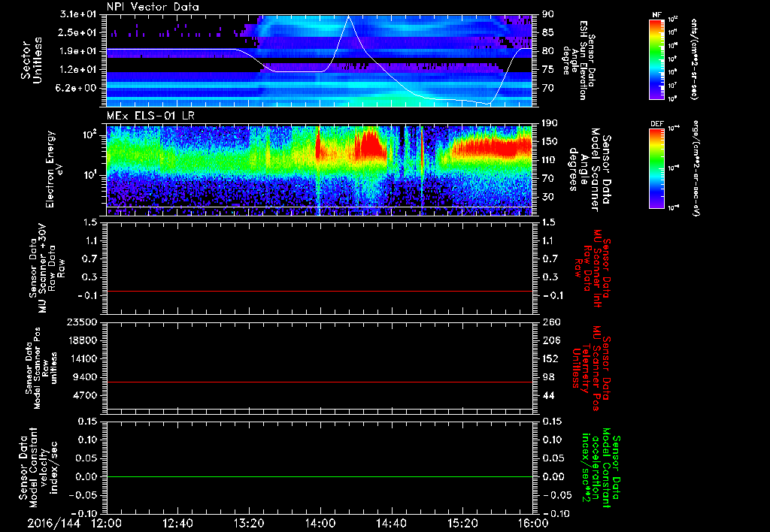Click the 10¹ tick on Electron Energy axis
Screen dimensions: 770x532
[89, 175]
